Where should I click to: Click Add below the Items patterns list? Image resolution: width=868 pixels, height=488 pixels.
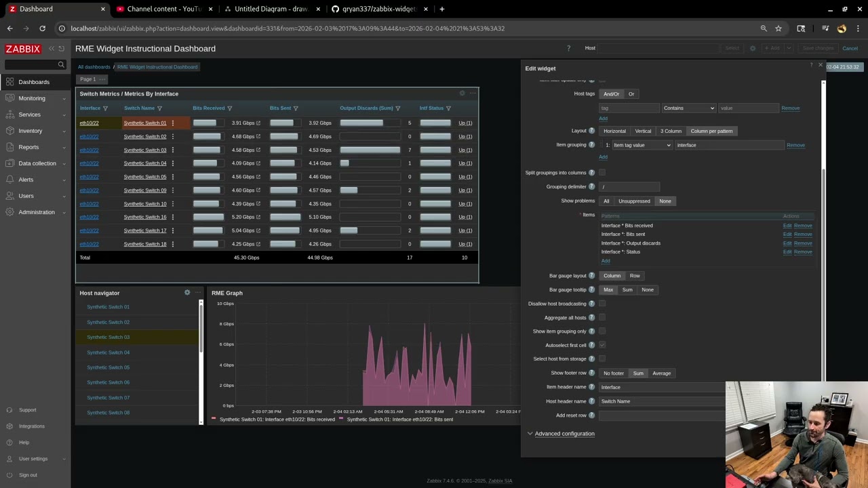(x=606, y=261)
